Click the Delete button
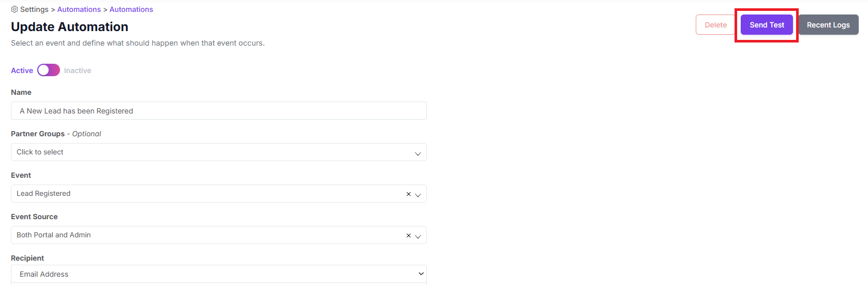The width and height of the screenshot is (868, 285). pyautogui.click(x=716, y=25)
